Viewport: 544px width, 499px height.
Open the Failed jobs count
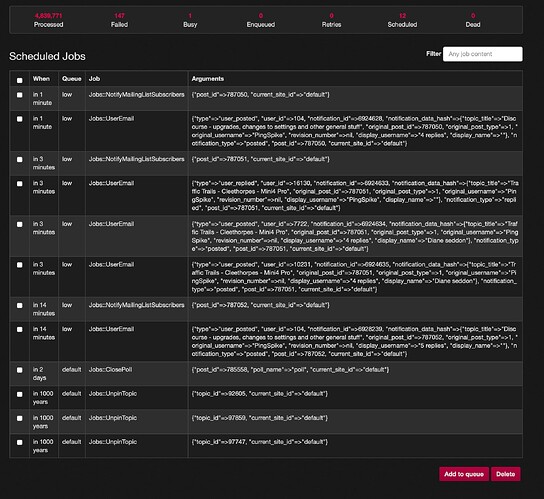pyautogui.click(x=119, y=20)
